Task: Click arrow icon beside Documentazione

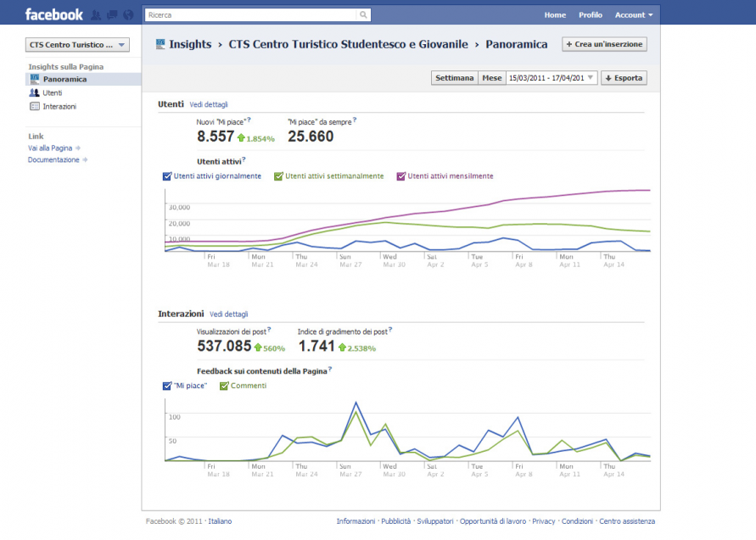Action: 85,159
